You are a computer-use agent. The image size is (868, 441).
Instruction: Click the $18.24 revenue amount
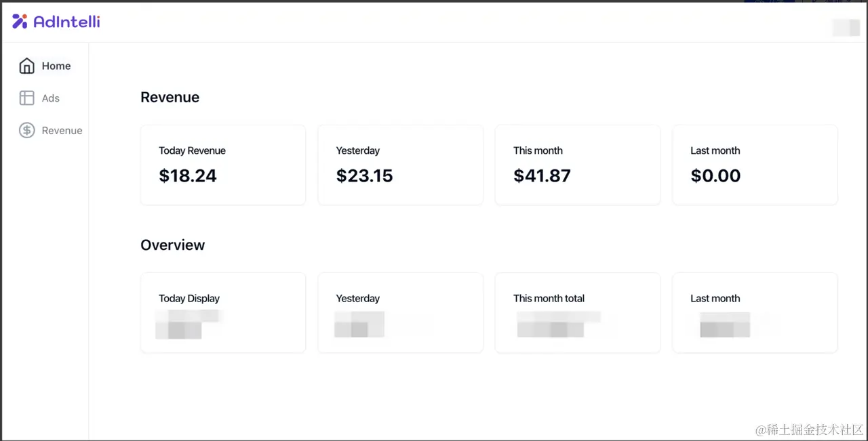click(x=188, y=176)
